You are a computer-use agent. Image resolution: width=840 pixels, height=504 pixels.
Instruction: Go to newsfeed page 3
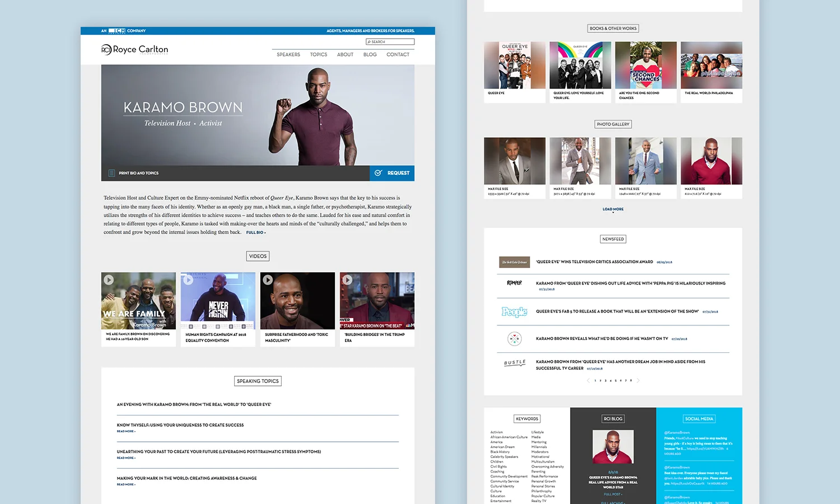[x=605, y=381]
